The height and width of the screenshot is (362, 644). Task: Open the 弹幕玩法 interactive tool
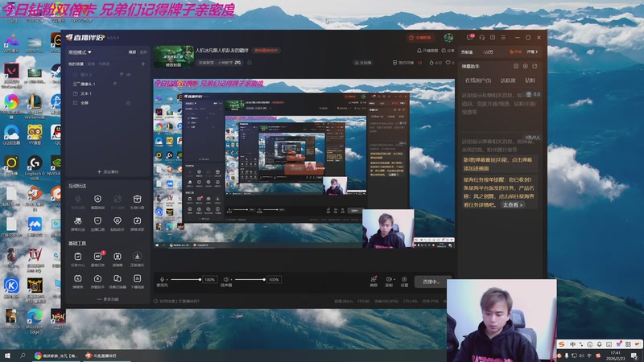coord(77,224)
